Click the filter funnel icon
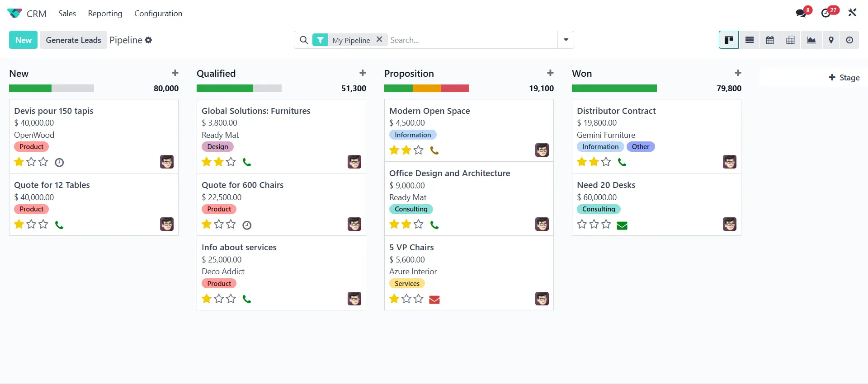The image size is (868, 384). tap(320, 40)
